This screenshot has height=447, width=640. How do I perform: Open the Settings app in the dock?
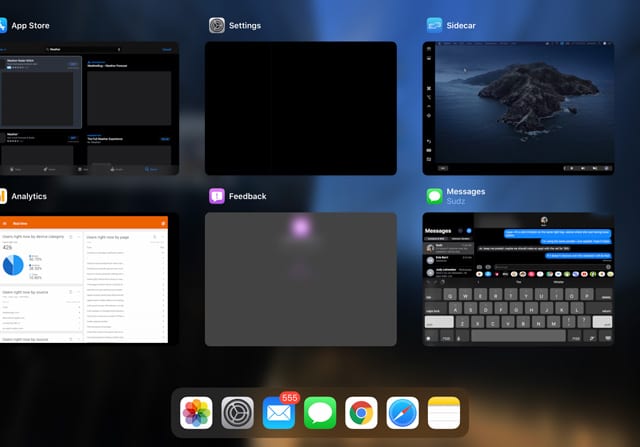238,413
